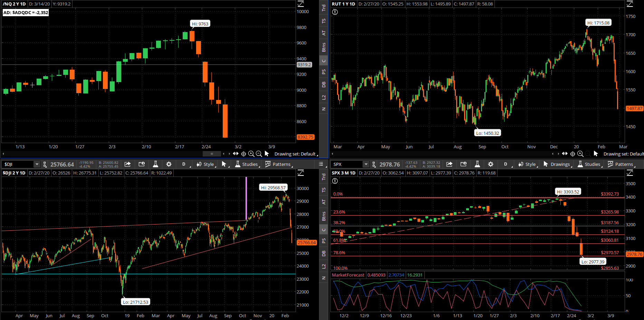
Task: Open chart settings gear in $DJI toolbar
Action: pos(169,164)
